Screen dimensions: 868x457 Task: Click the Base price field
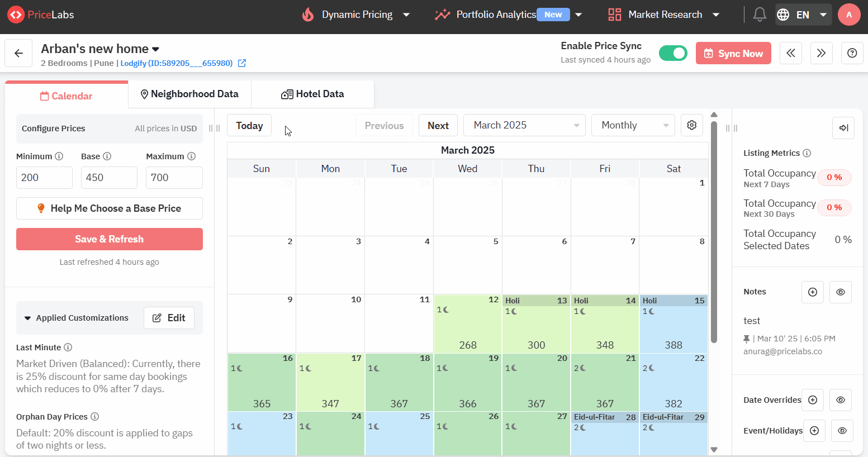[x=109, y=178]
